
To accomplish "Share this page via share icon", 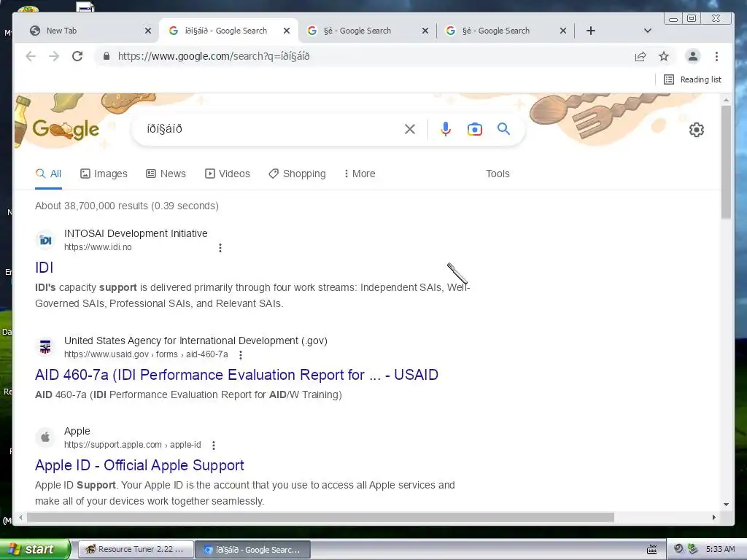I will 640,56.
